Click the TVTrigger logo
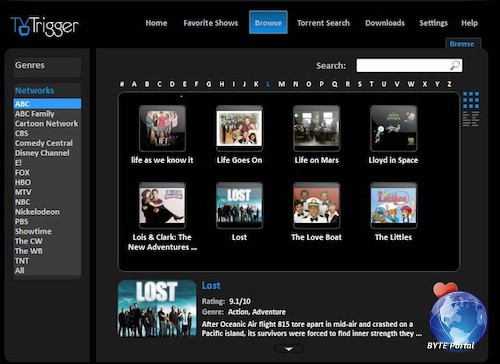Image resolution: width=500 pixels, height=364 pixels. point(45,26)
